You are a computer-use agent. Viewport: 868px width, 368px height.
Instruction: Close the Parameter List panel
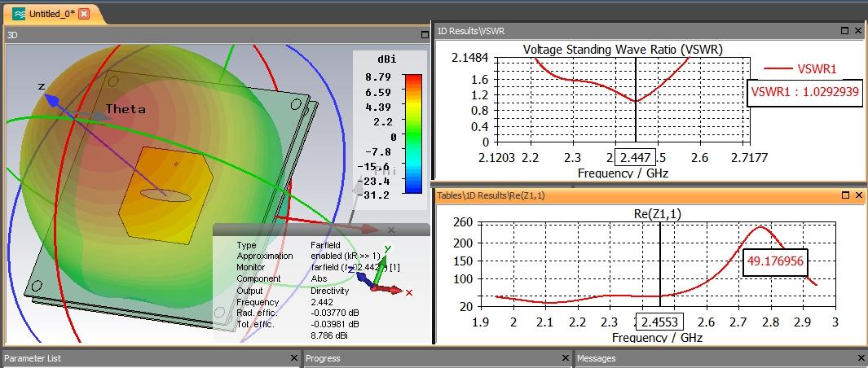pyautogui.click(x=294, y=358)
